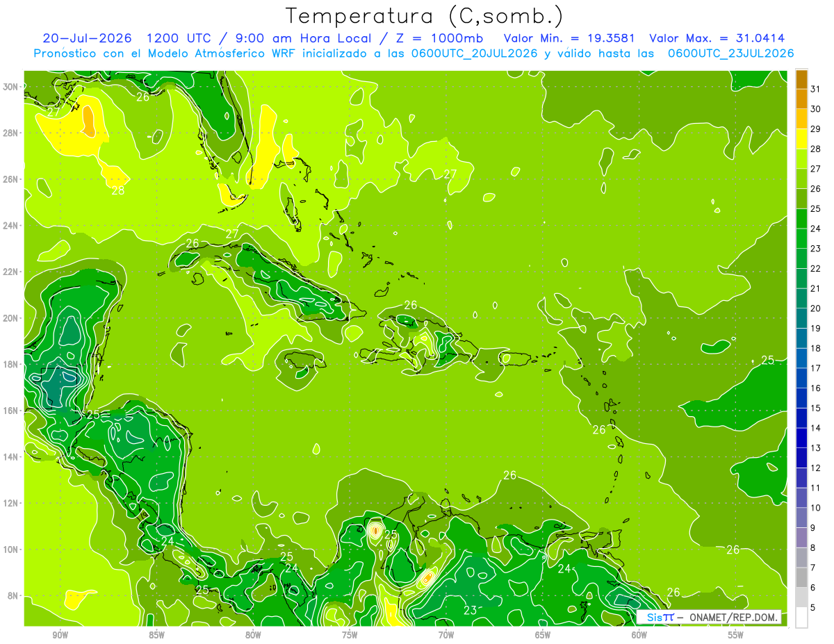Click "0600UTC_23JUL2026" valid-until time text
Screen dimensions: 834x644
point(731,53)
